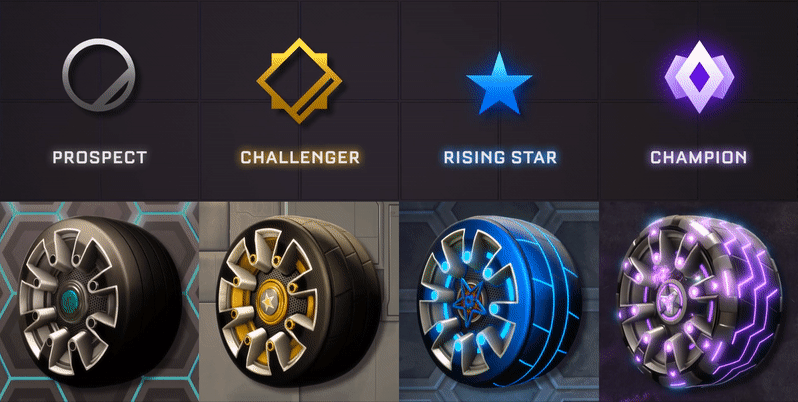Click the glowing blue tread lines on tire
The height and width of the screenshot is (402, 798).
tap(547, 300)
